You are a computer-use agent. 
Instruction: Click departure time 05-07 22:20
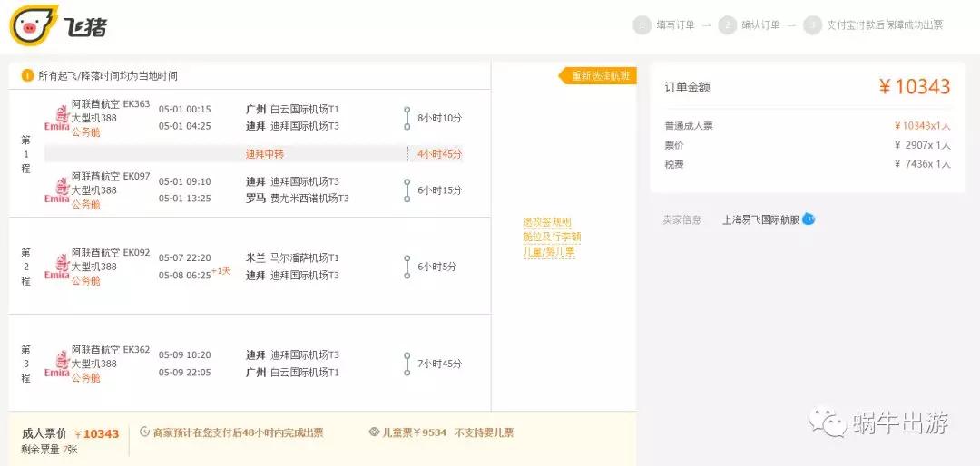click(184, 257)
